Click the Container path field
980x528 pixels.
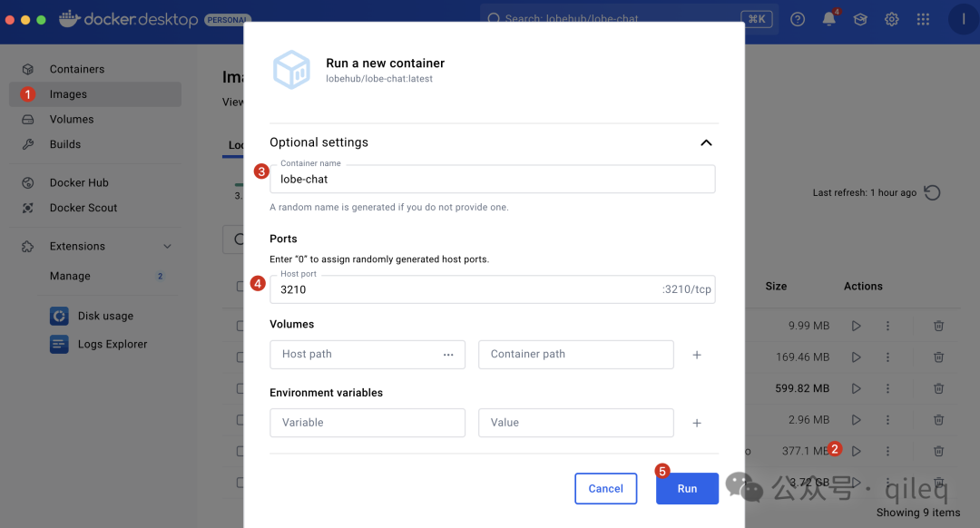click(576, 355)
